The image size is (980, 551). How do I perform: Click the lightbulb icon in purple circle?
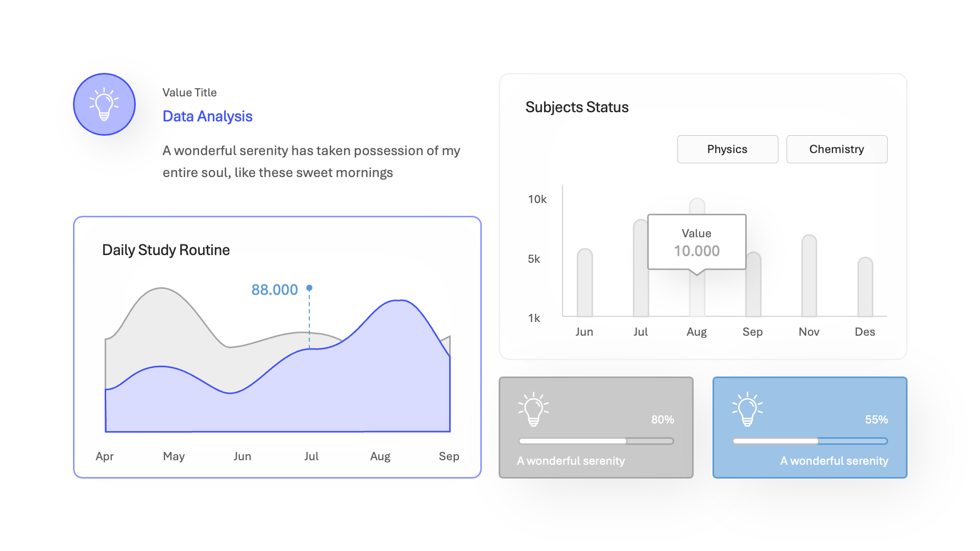pos(104,104)
